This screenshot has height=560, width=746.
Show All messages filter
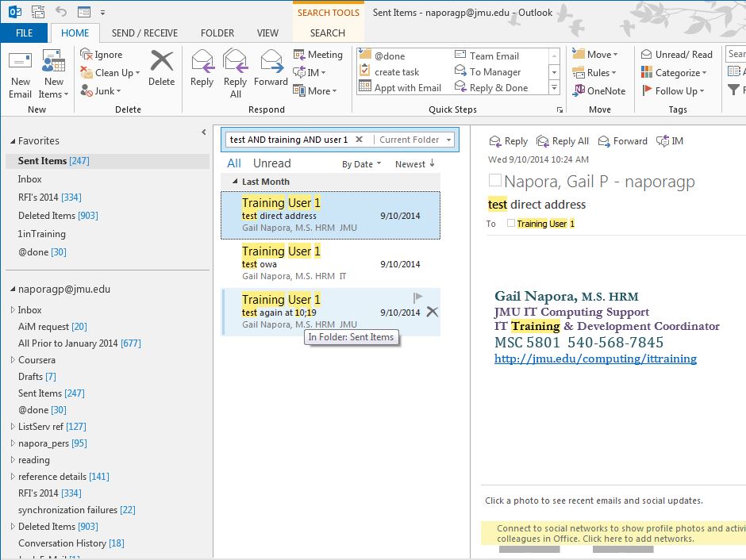pyautogui.click(x=234, y=163)
